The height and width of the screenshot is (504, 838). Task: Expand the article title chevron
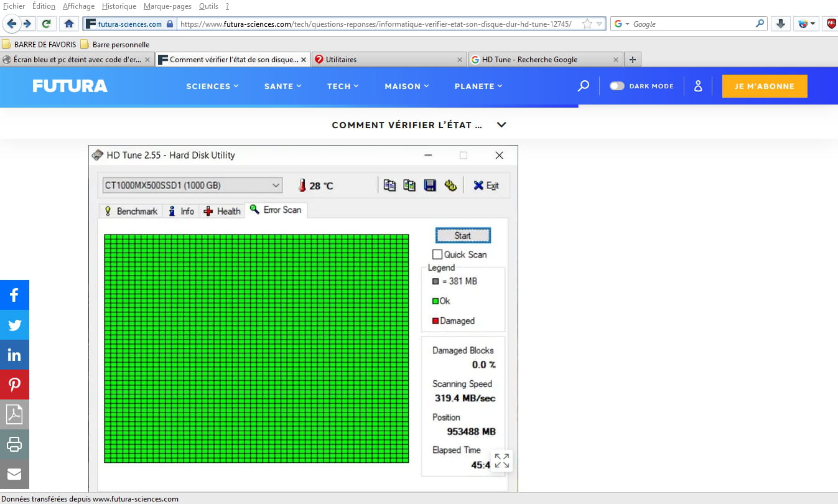(x=501, y=124)
